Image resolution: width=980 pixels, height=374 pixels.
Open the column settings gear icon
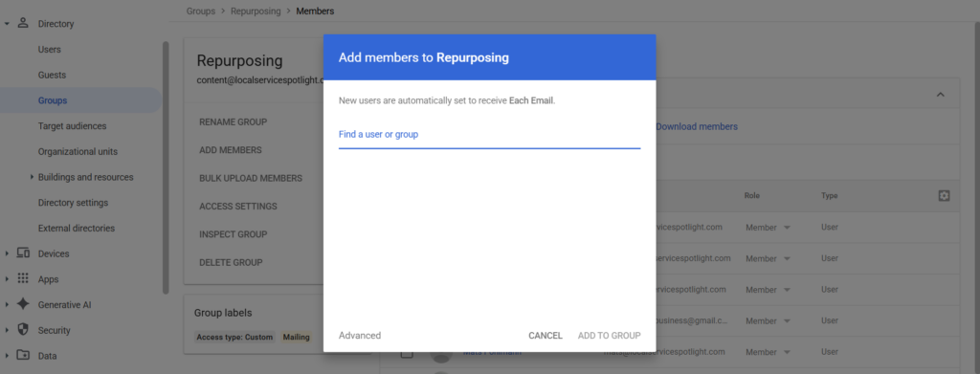point(944,196)
